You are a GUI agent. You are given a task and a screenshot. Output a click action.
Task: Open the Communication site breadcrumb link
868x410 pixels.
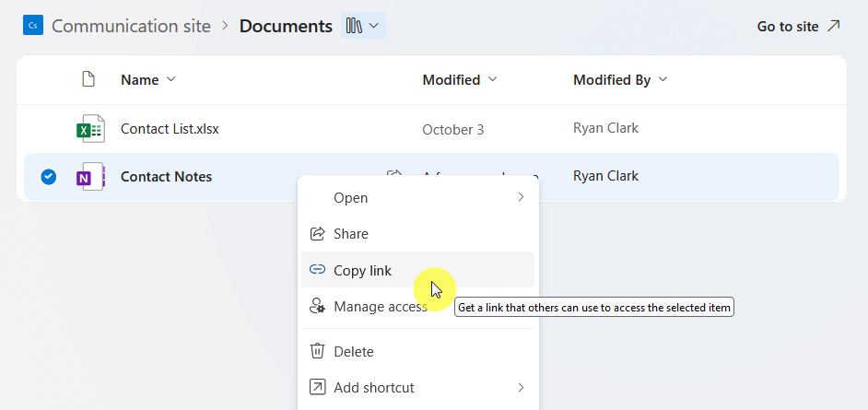tap(131, 26)
